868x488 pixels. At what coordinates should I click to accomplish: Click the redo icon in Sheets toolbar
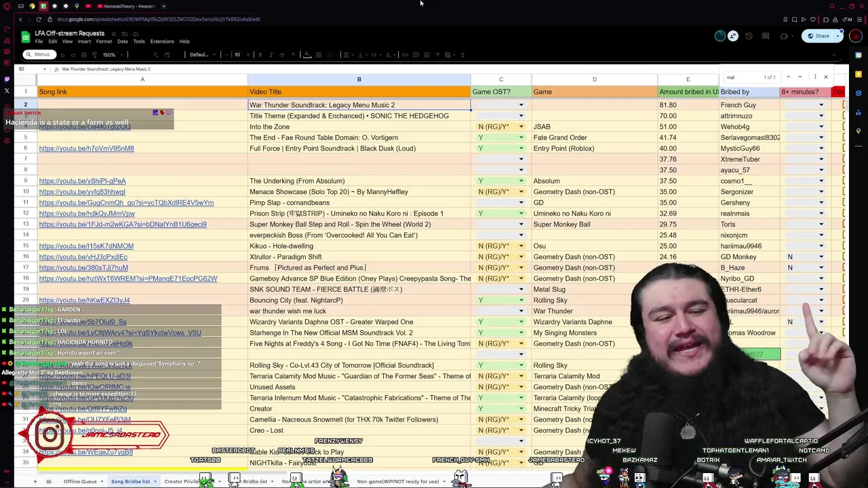(73, 55)
